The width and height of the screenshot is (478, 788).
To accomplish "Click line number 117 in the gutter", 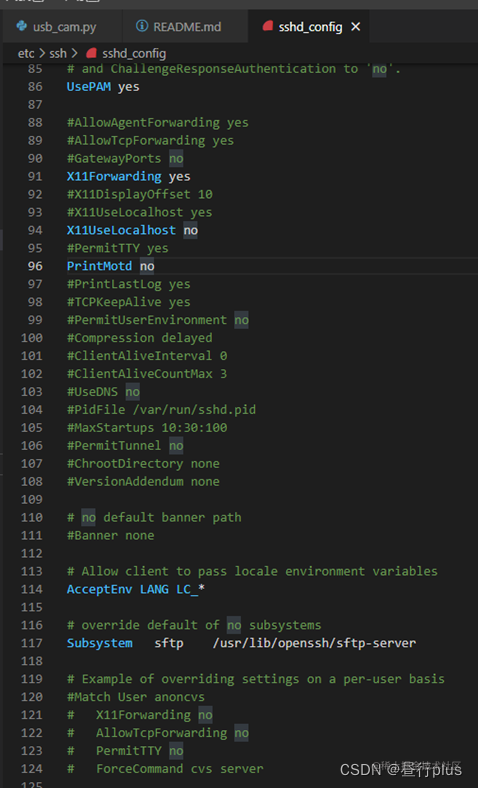I will point(32,643).
